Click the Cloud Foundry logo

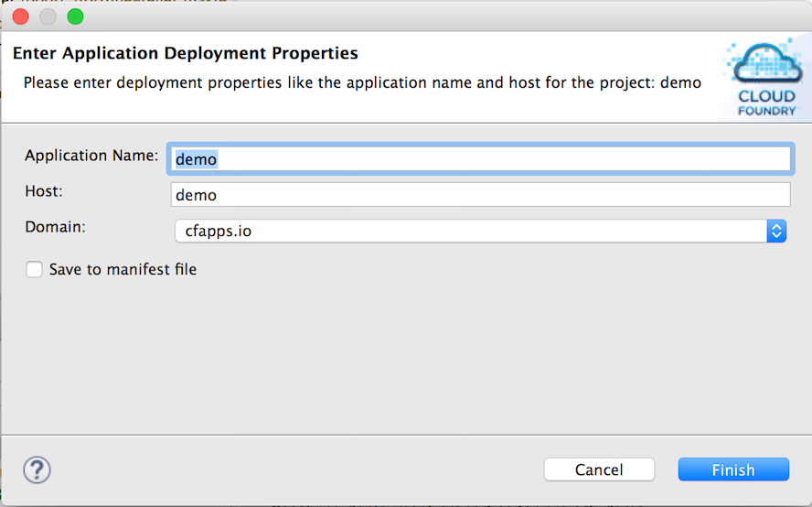coord(764,77)
